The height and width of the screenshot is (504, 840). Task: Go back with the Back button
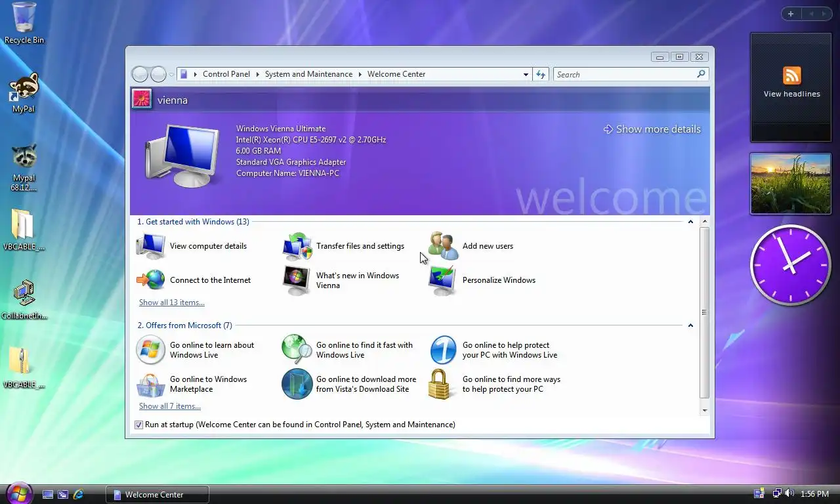click(x=140, y=74)
